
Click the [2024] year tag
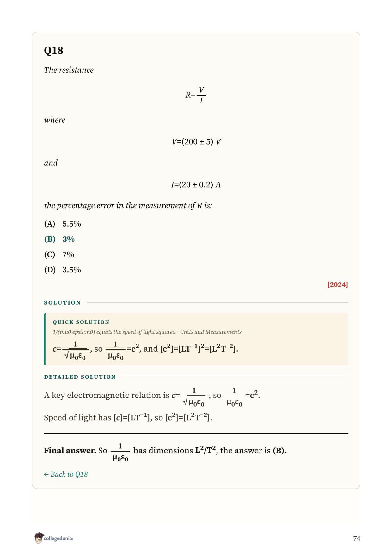pos(338,284)
